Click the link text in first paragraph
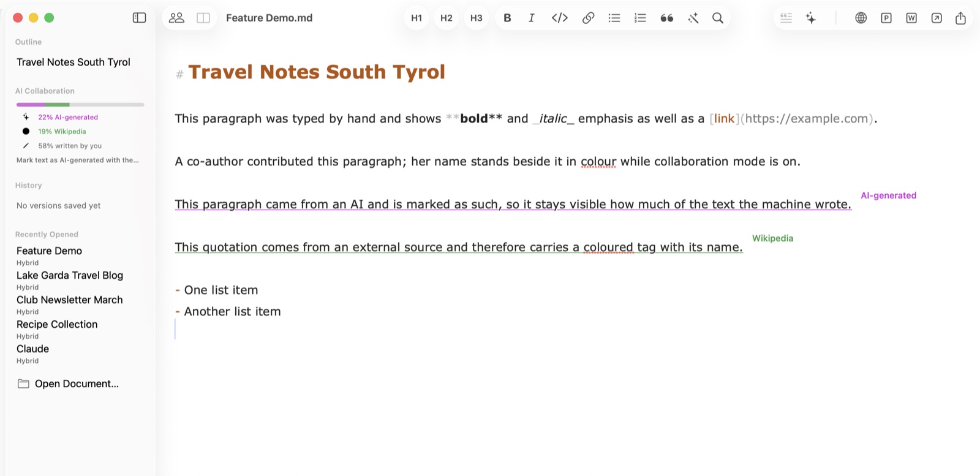This screenshot has height=476, width=980. click(724, 118)
